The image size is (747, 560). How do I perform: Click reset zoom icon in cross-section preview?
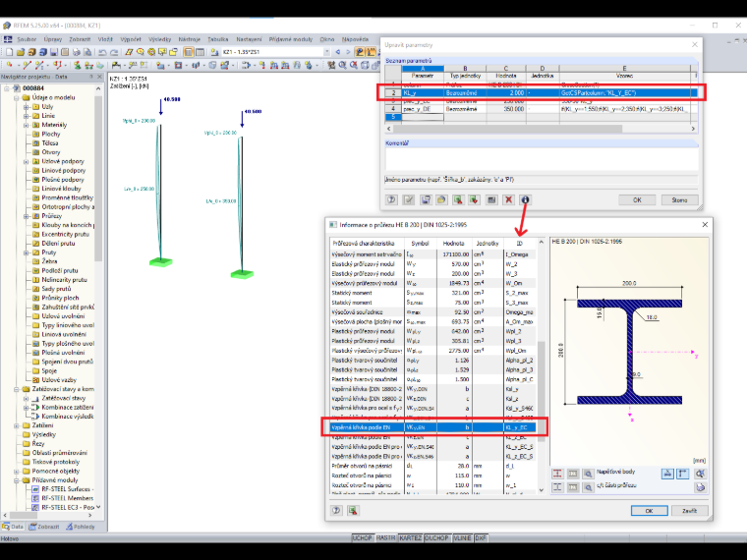tap(700, 474)
